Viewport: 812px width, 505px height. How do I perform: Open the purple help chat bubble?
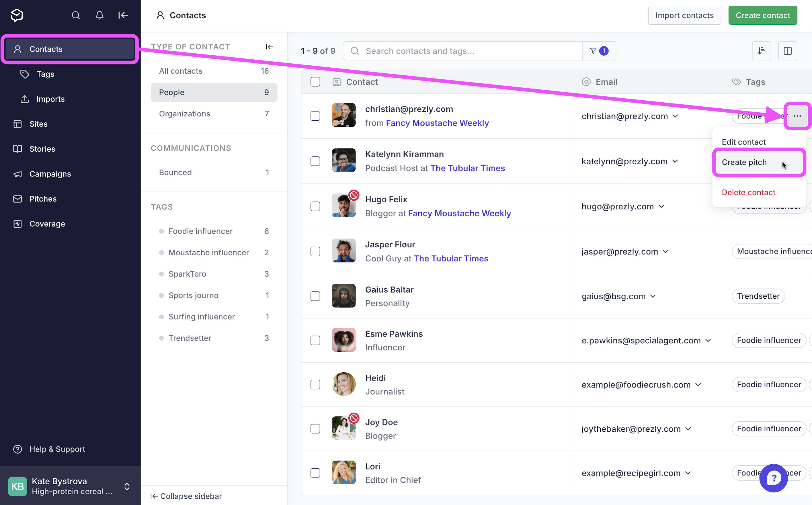(x=774, y=478)
